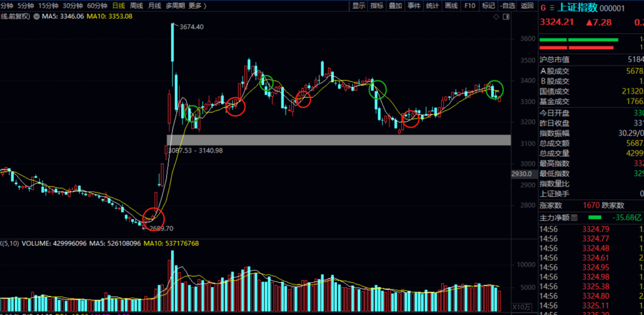Click the red G icon beside 上证指数
This screenshot has height=315, width=644.
(543, 8)
